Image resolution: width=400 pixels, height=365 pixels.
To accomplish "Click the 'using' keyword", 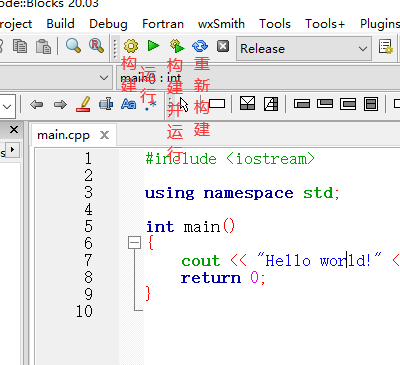I will tap(170, 193).
